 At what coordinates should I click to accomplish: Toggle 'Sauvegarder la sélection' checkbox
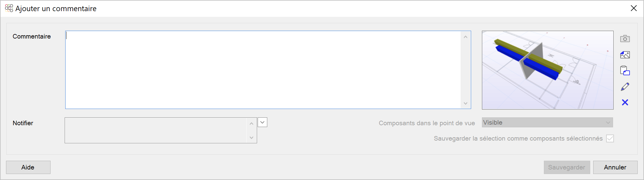pos(610,138)
